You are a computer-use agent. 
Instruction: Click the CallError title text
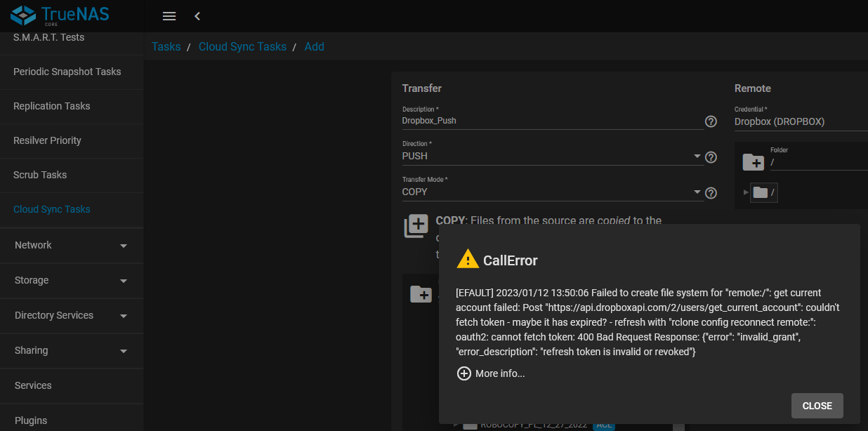click(x=511, y=260)
